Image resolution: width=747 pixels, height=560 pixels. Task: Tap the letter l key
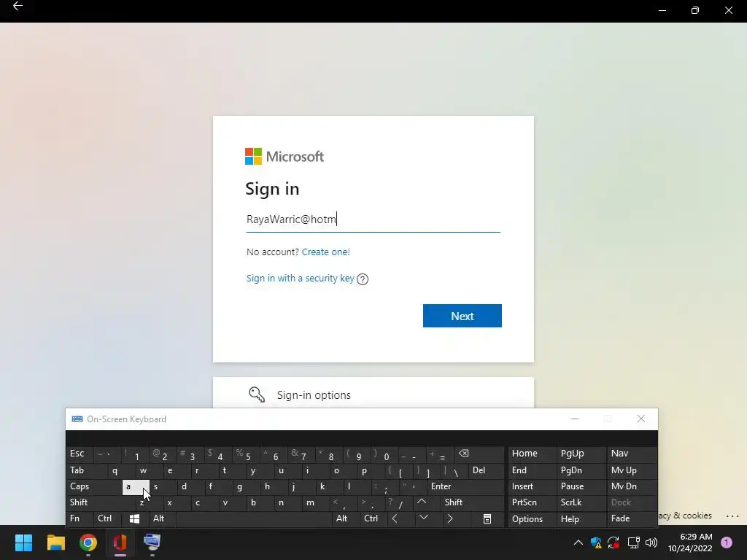coord(357,486)
